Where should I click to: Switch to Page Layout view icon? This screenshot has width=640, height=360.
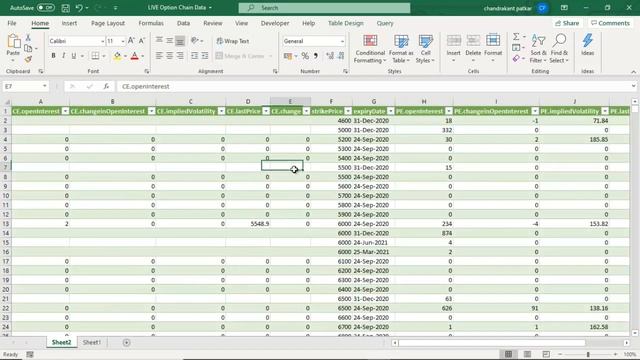click(x=527, y=354)
